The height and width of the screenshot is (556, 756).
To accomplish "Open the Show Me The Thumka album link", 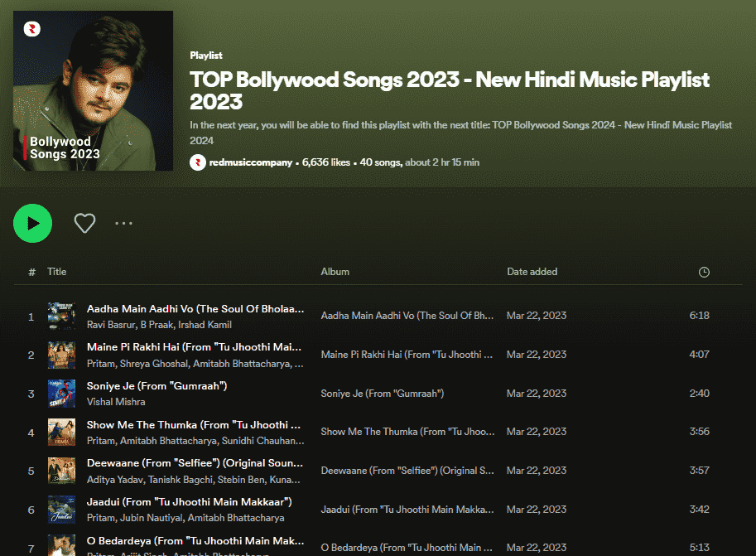I will [x=408, y=432].
